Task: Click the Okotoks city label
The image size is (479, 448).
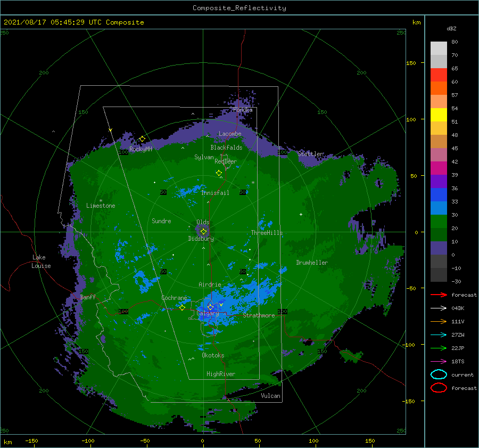Action: coord(213,355)
